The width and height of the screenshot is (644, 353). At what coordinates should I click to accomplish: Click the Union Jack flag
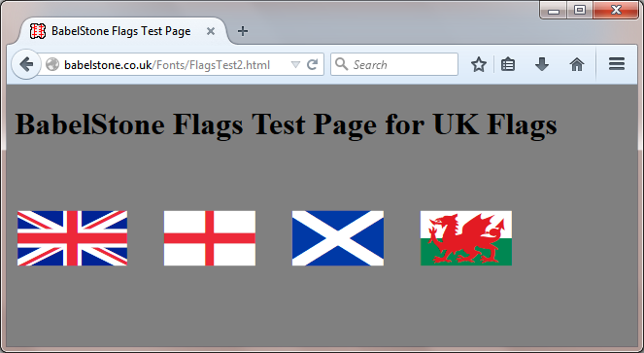72,238
